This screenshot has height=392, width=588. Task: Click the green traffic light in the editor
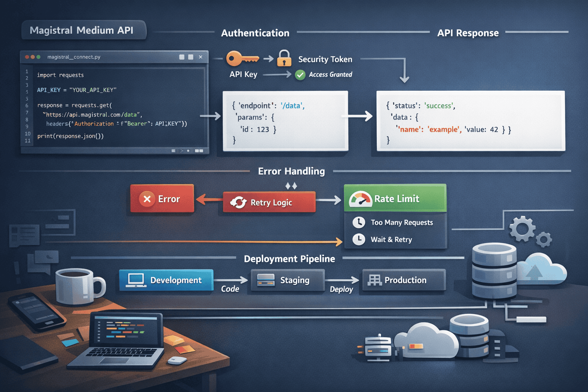coord(38,57)
